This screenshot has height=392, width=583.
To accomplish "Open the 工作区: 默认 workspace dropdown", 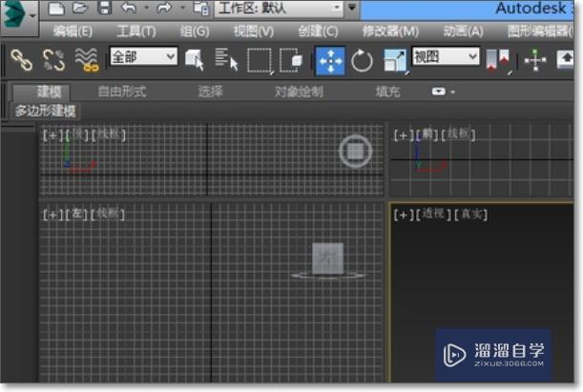I will coord(279,9).
